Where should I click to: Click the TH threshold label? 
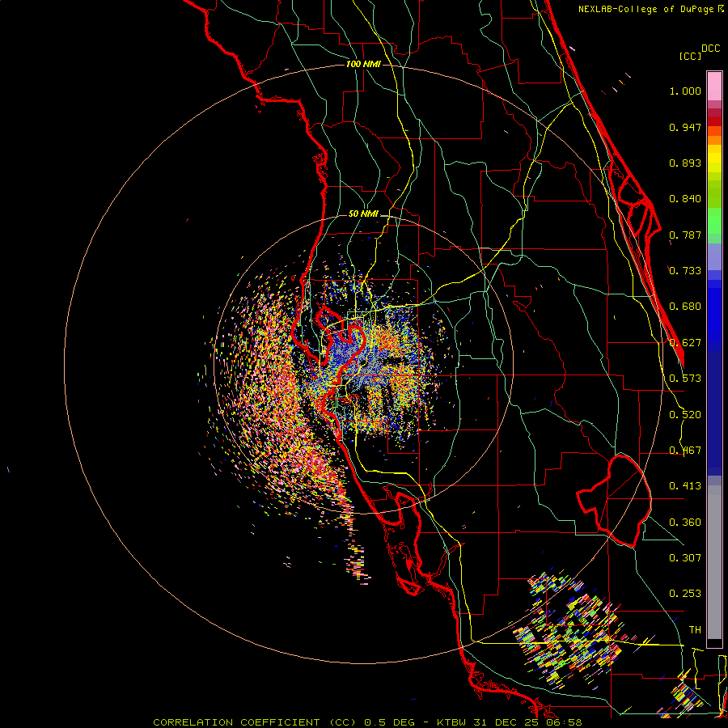pos(695,630)
